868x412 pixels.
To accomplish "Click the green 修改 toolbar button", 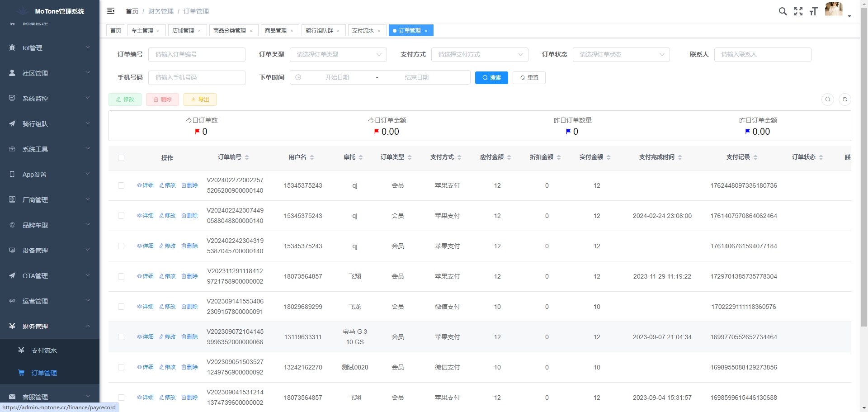I will [x=125, y=99].
